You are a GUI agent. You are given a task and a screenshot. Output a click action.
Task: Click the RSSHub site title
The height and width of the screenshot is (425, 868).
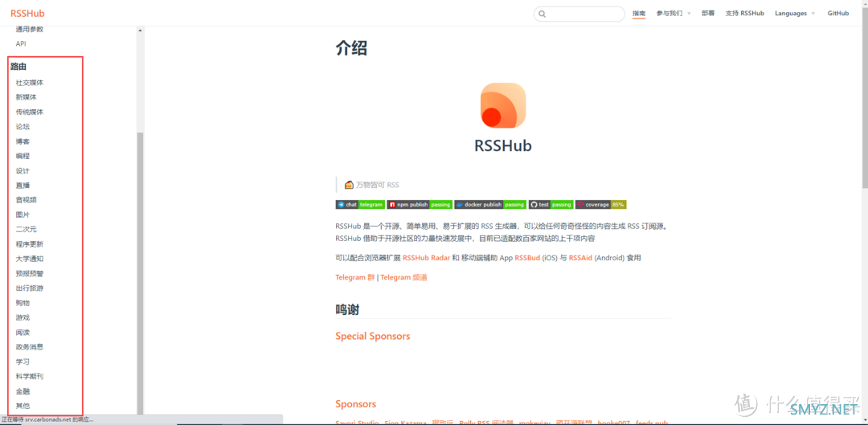[x=27, y=14]
